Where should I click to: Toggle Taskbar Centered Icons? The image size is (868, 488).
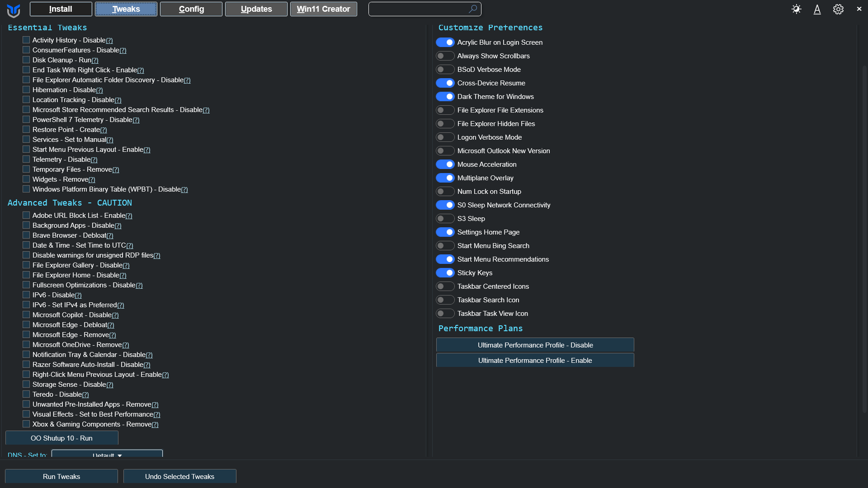[x=445, y=286]
